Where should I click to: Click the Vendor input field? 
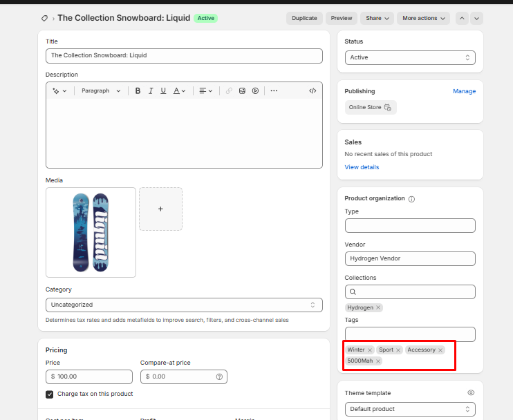(x=410, y=258)
